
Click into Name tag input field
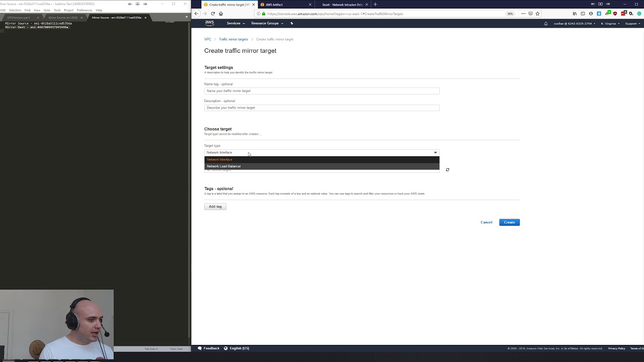(322, 91)
